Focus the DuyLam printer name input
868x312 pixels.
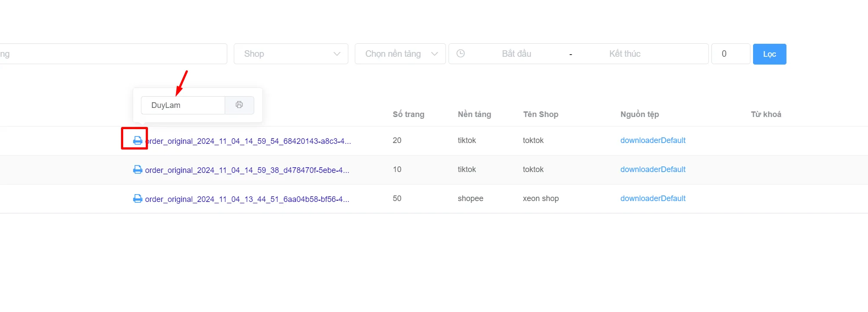click(183, 105)
